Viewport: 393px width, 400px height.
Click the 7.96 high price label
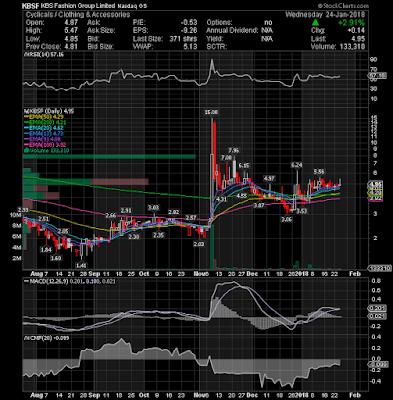point(234,150)
